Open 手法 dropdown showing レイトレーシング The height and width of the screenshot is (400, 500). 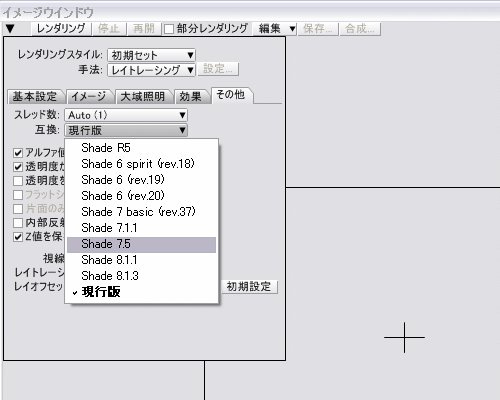151,70
